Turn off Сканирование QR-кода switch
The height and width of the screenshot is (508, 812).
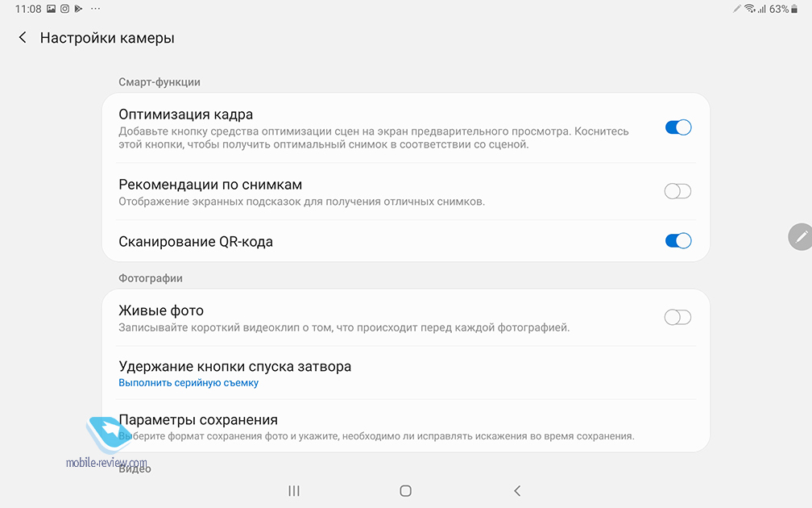pyautogui.click(x=678, y=240)
